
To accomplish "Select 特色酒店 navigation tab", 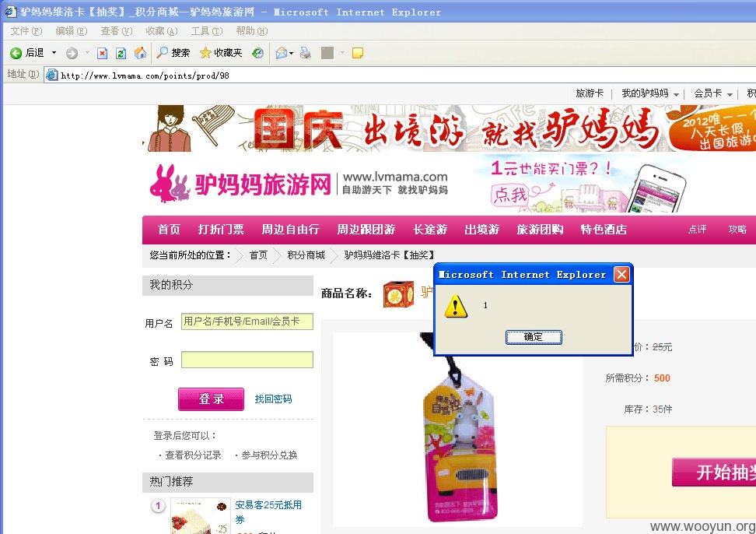I will click(x=604, y=230).
